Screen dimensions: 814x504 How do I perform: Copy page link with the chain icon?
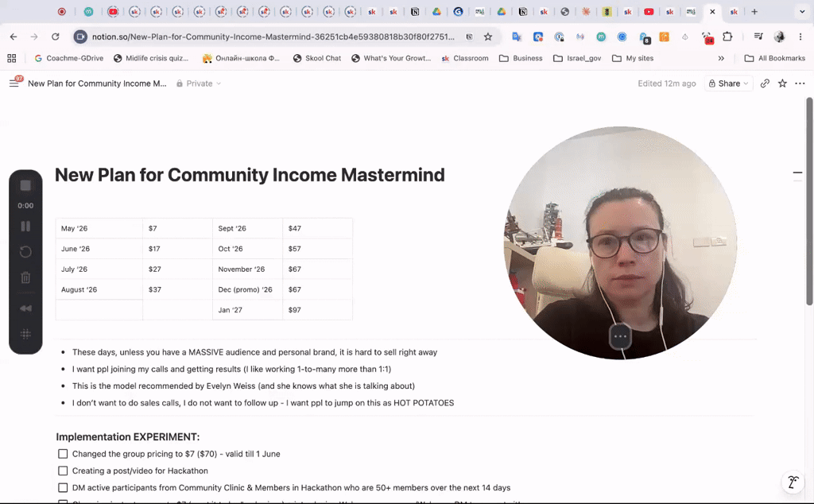[765, 83]
